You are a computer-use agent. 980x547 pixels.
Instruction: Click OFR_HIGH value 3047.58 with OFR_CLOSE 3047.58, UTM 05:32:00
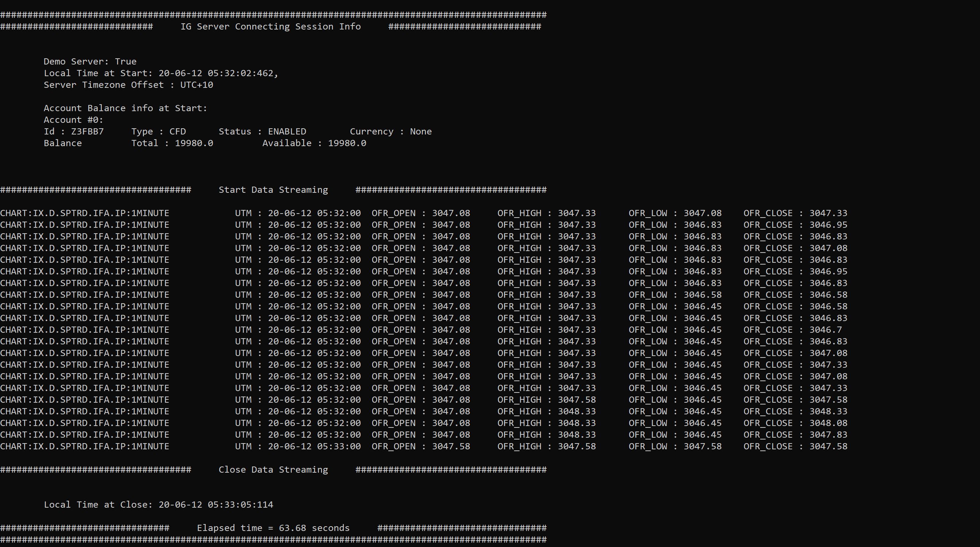pyautogui.click(x=577, y=400)
